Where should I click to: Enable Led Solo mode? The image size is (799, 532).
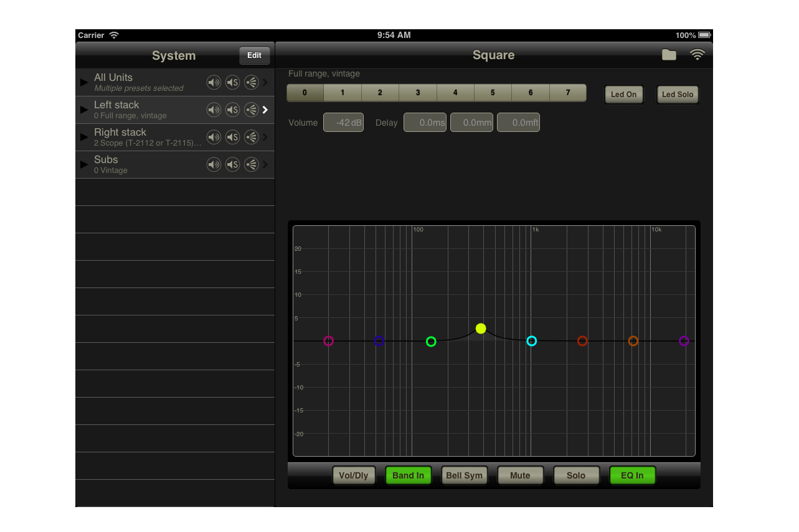[678, 95]
